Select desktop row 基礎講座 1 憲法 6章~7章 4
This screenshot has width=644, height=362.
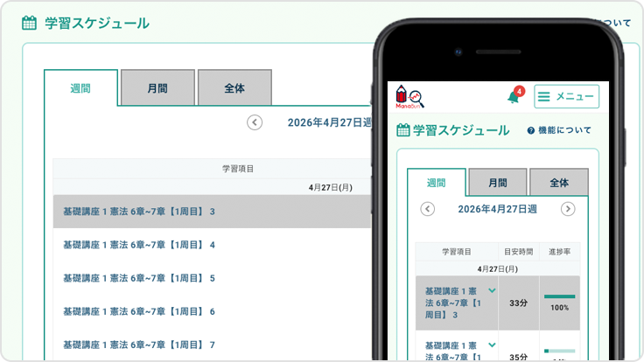coord(213,245)
